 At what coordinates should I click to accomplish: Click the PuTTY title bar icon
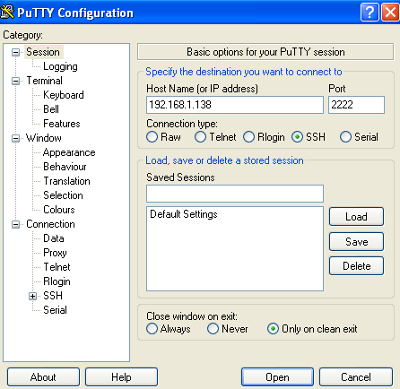point(7,11)
